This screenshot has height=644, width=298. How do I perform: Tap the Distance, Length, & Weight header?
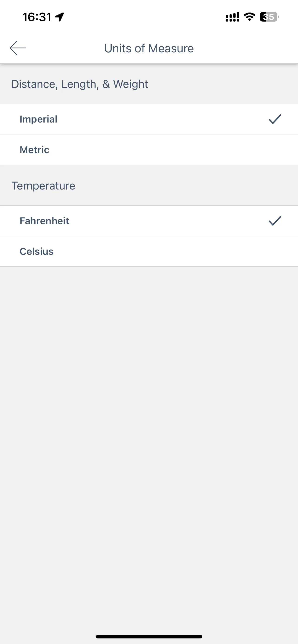pos(80,84)
